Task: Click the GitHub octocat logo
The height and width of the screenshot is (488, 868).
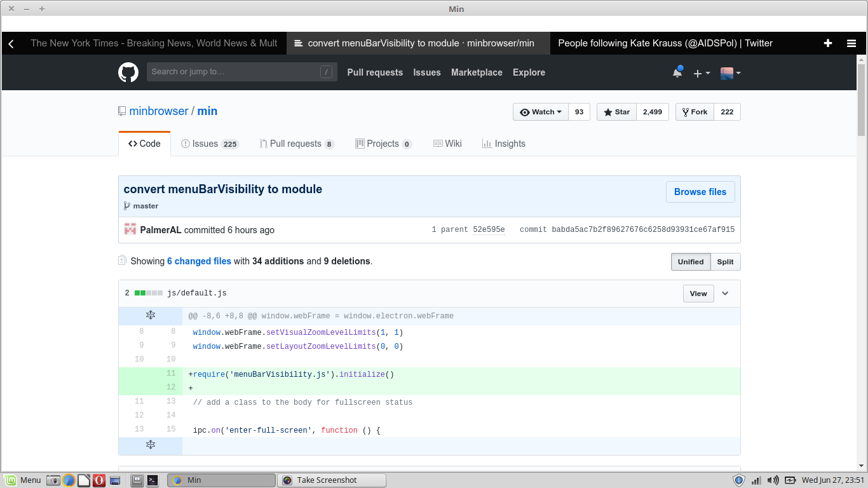Action: pyautogui.click(x=128, y=72)
